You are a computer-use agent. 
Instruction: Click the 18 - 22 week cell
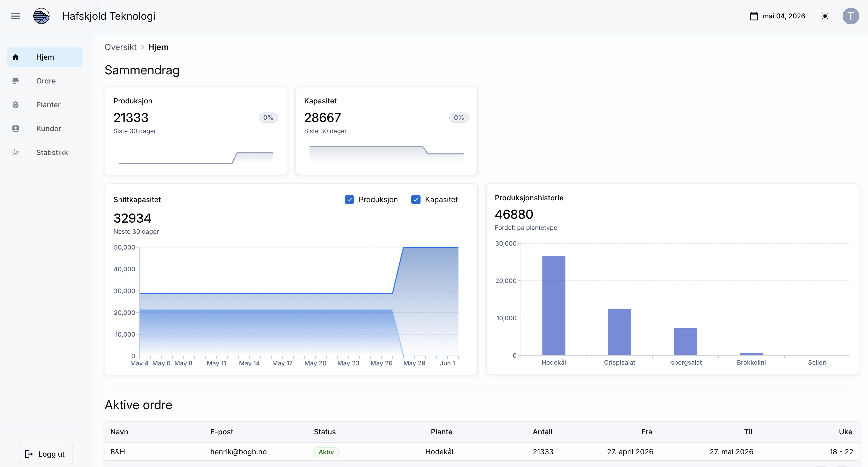pyautogui.click(x=841, y=452)
